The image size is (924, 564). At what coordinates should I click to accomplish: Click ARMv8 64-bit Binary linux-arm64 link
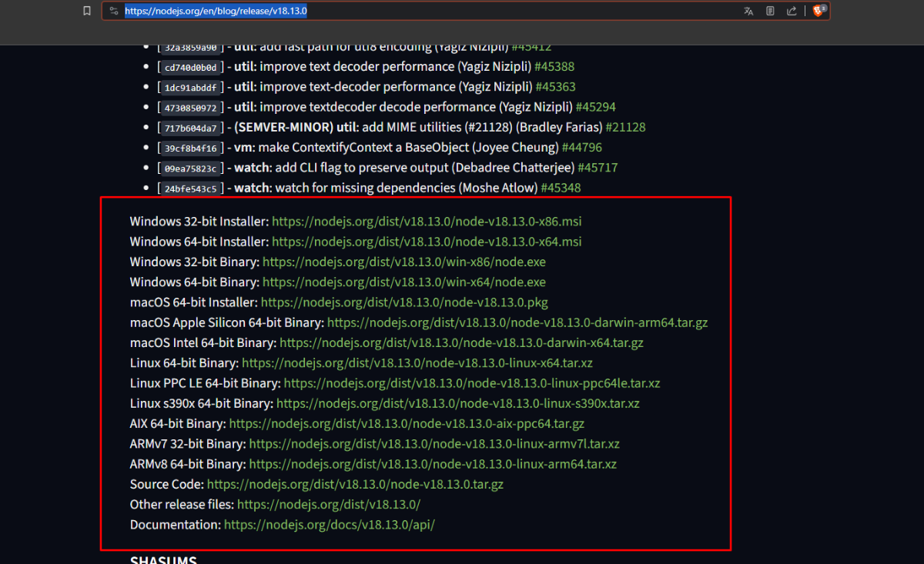pos(433,464)
